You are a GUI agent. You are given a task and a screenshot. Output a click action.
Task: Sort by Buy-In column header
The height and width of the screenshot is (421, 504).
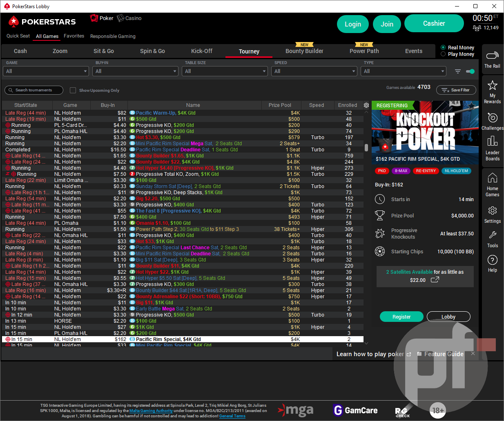pyautogui.click(x=108, y=105)
